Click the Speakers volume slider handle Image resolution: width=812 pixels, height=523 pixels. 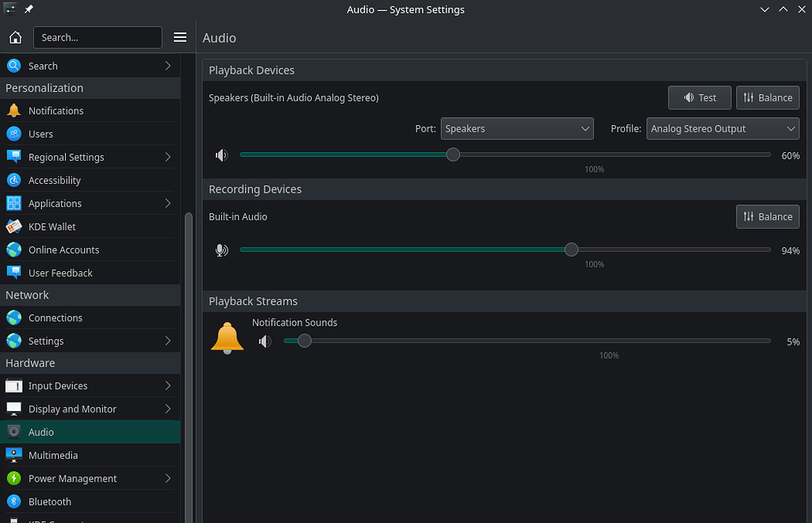453,155
